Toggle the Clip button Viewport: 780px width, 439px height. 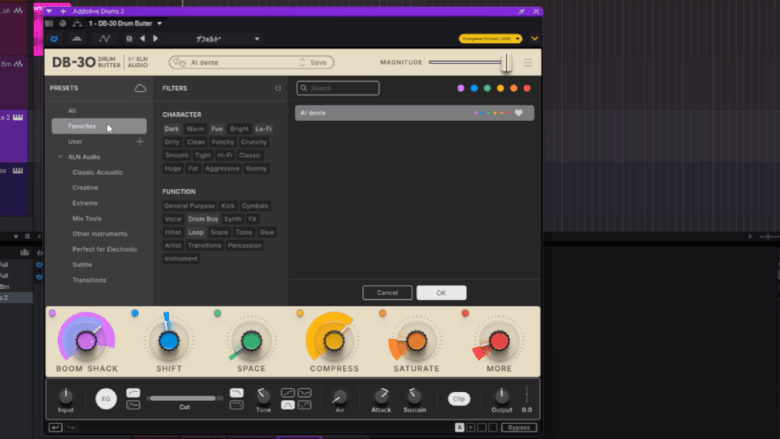(459, 398)
